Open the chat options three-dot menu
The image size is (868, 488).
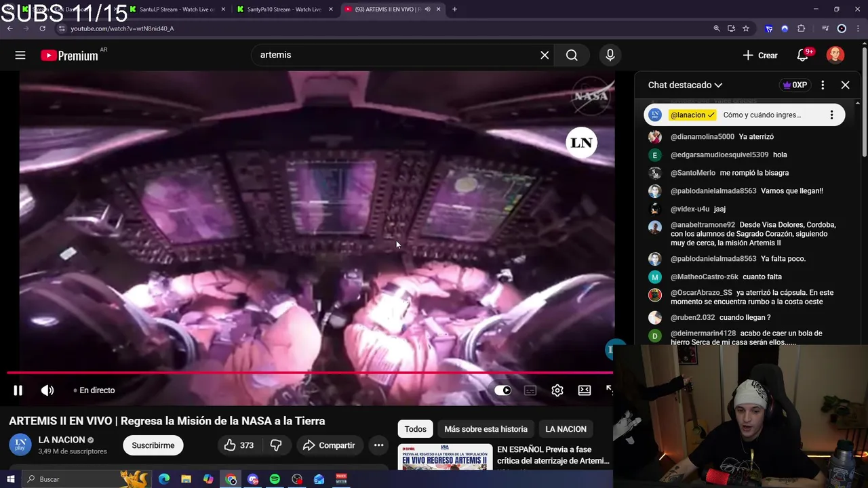coord(823,85)
